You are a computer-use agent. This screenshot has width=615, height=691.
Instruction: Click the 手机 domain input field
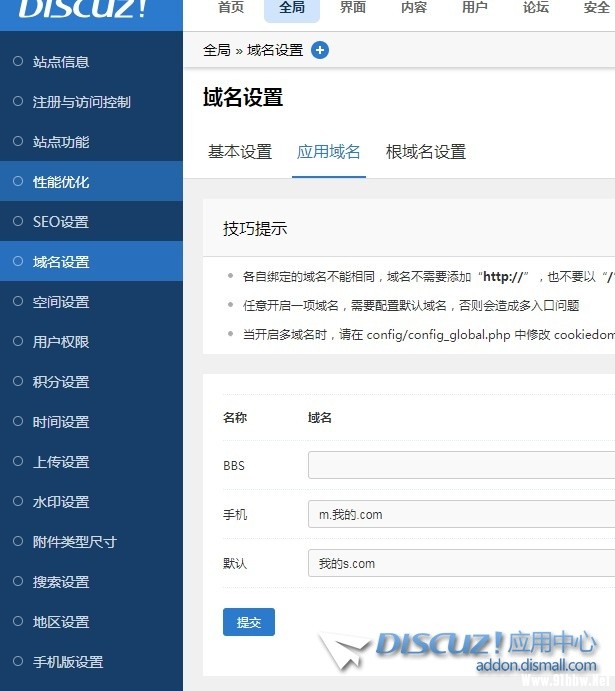460,515
